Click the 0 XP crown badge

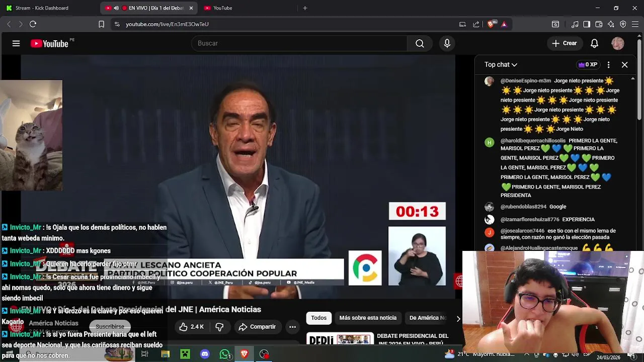tap(588, 65)
